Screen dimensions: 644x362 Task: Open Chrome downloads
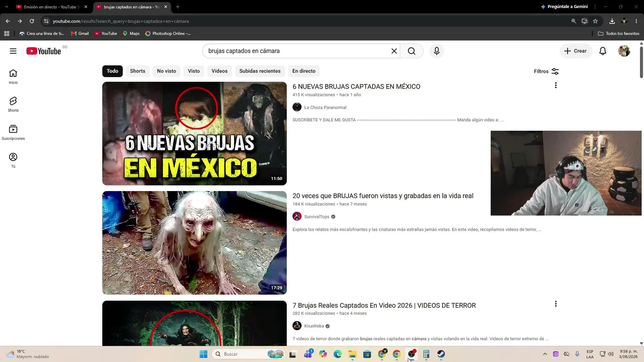tap(612, 21)
